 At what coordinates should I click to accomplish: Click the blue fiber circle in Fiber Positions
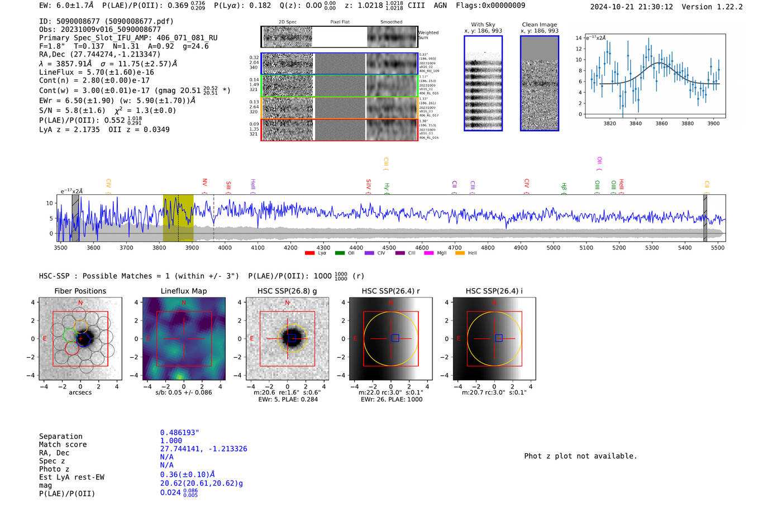coord(84,339)
